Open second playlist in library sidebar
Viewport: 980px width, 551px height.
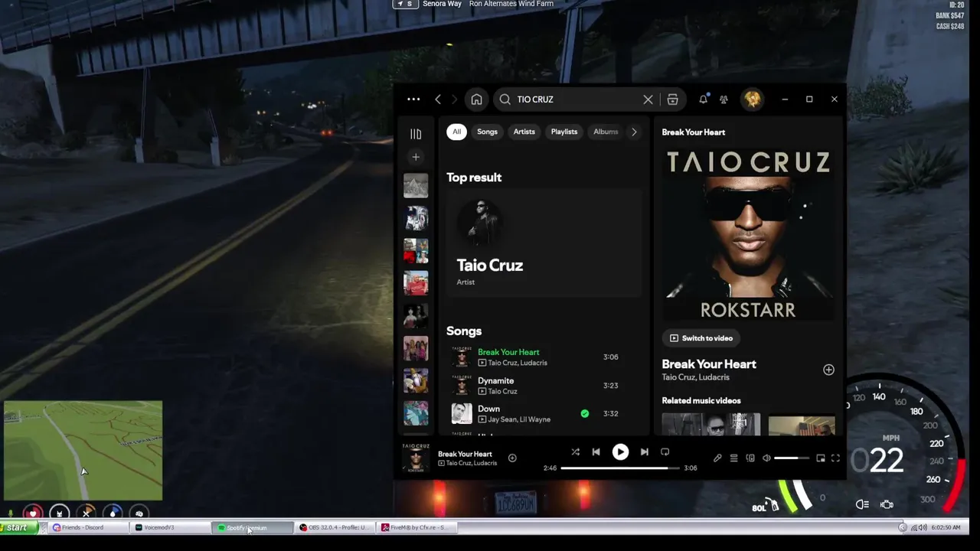(x=416, y=218)
